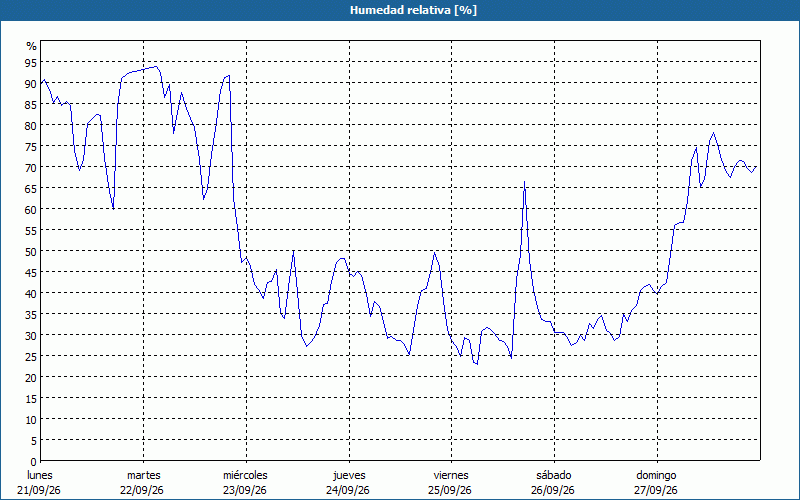Select the y-axis label '95'

pyautogui.click(x=31, y=63)
